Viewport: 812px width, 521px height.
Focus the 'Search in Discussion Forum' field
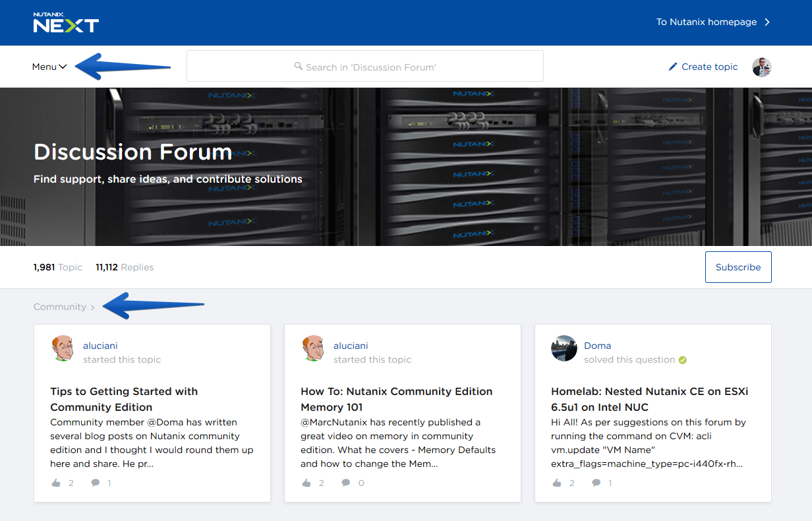[365, 66]
